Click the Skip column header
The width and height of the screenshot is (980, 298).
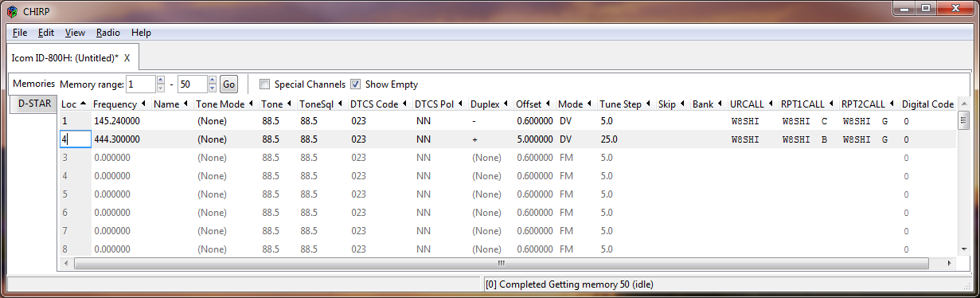click(x=673, y=104)
